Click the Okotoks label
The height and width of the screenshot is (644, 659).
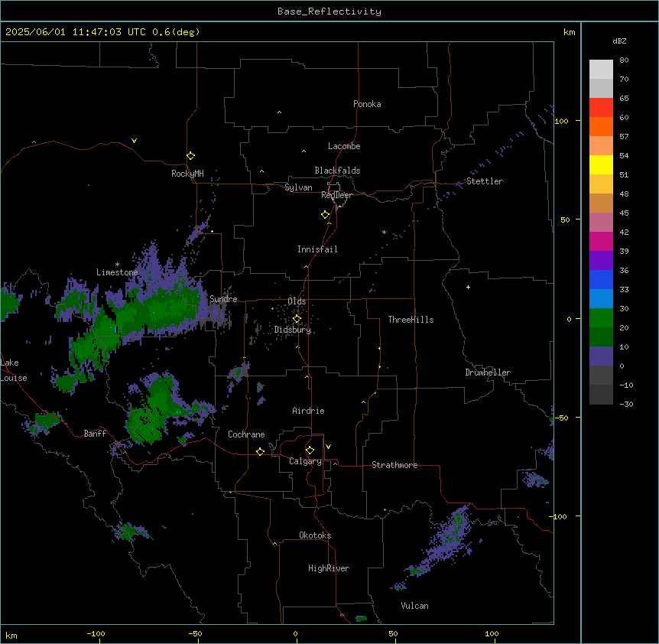pos(315,535)
